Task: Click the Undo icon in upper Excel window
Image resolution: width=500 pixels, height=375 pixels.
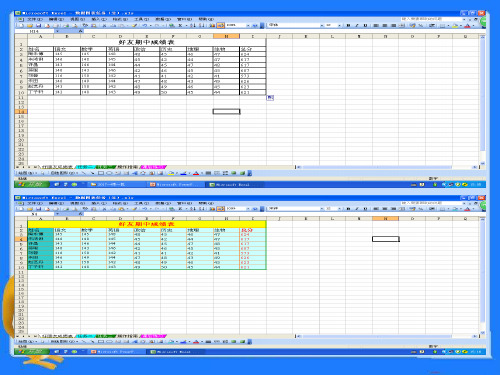Action: [144, 25]
